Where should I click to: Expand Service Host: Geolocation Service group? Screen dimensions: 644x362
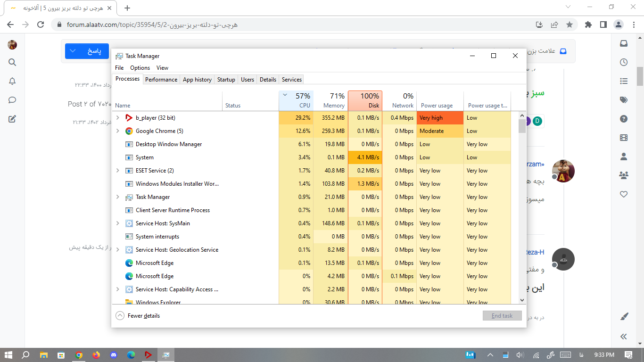[118, 250]
